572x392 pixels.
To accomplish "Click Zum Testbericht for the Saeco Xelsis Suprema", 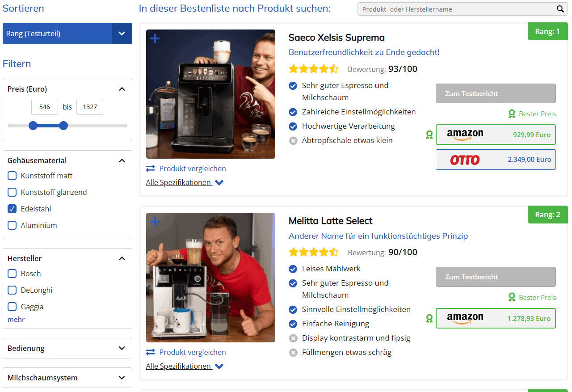I will pyautogui.click(x=495, y=93).
